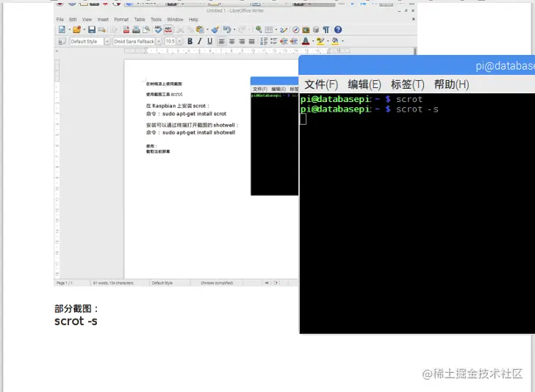Create a new document in Writer
This screenshot has height=392, width=535.
[62, 29]
